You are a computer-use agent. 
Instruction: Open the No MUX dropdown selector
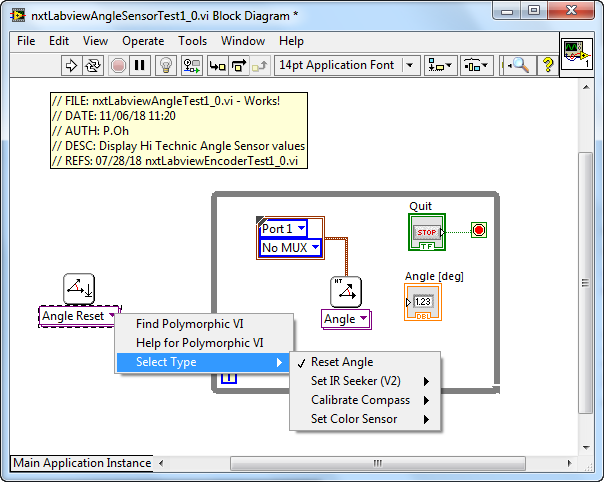(290, 247)
